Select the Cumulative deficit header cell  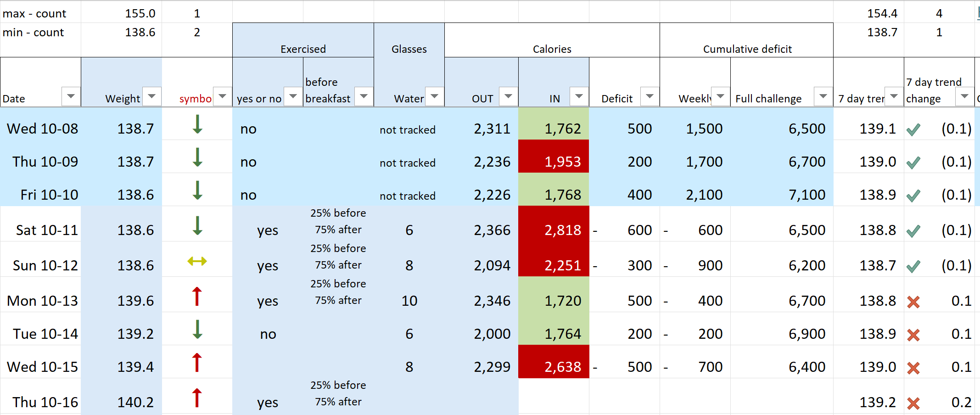pyautogui.click(x=746, y=40)
